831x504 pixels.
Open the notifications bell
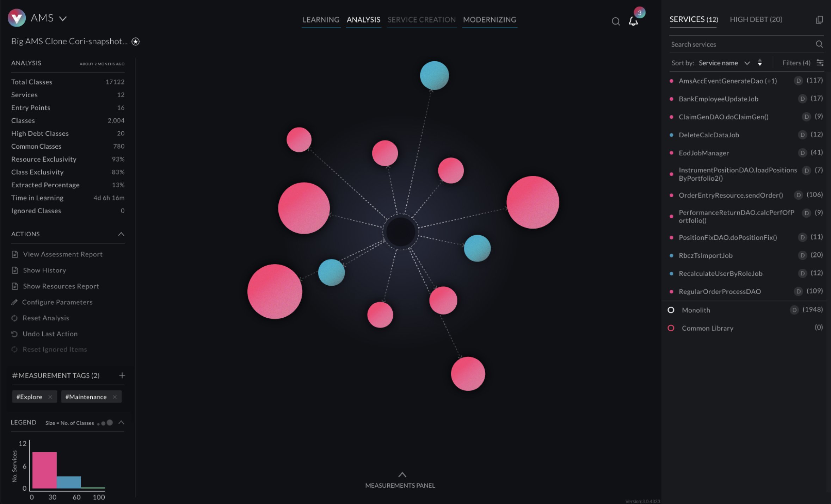[633, 21]
